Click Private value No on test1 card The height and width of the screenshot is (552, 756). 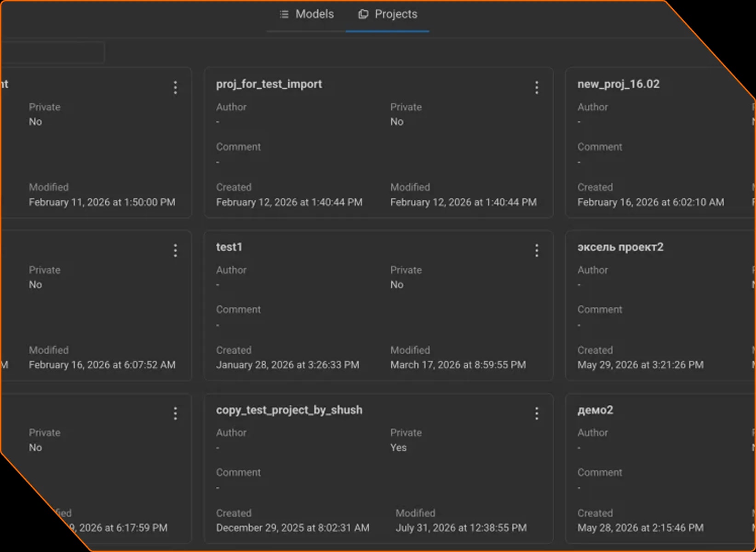point(397,285)
